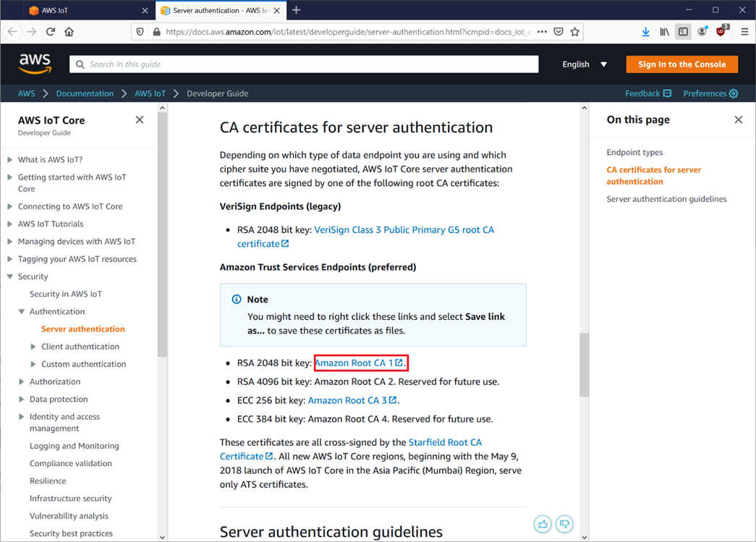Click the uBlock Origin extension icon
Screen dimensions: 756x542
coord(721,31)
